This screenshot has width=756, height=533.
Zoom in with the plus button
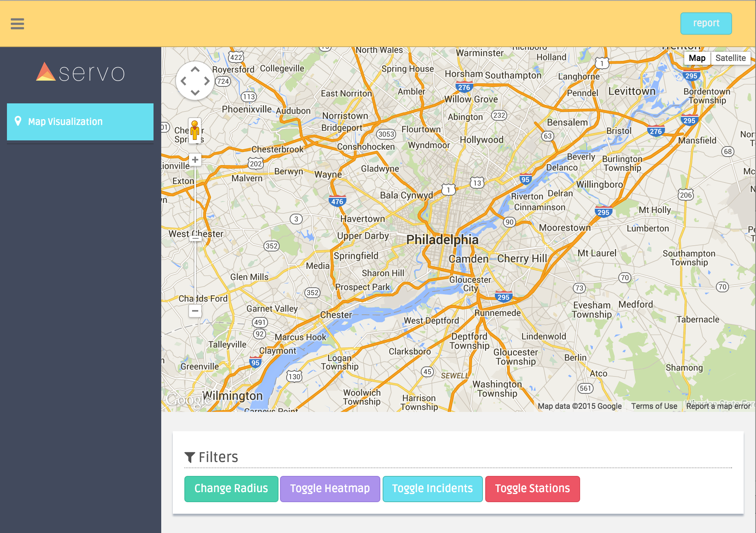[195, 160]
